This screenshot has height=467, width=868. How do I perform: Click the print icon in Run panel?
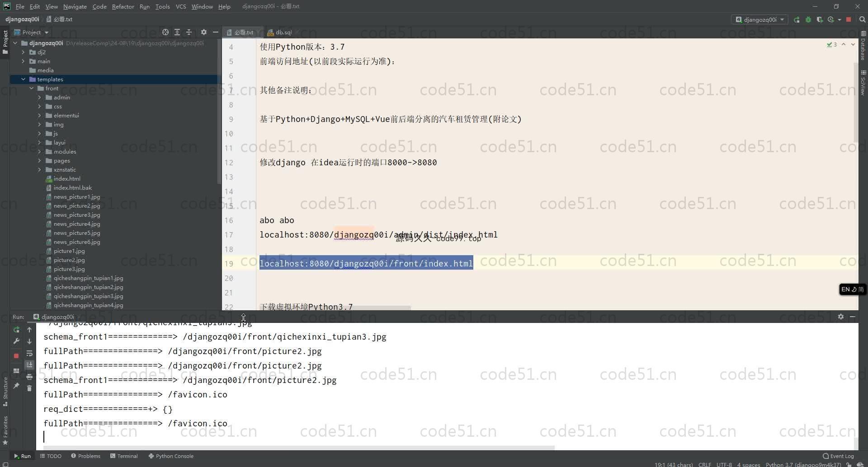click(29, 377)
